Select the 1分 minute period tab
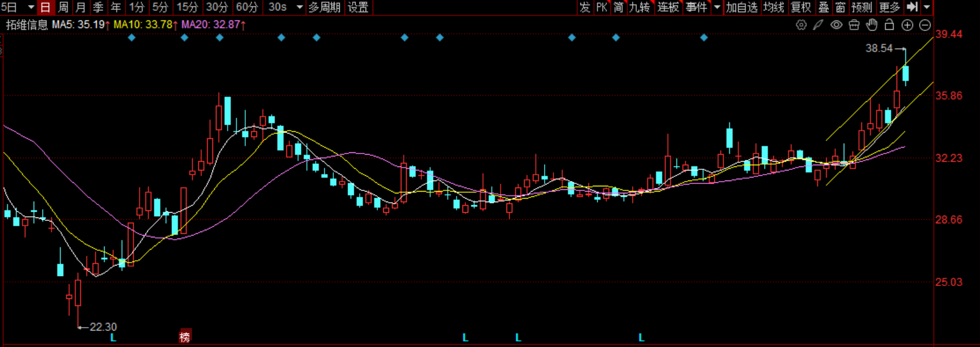 137,7
